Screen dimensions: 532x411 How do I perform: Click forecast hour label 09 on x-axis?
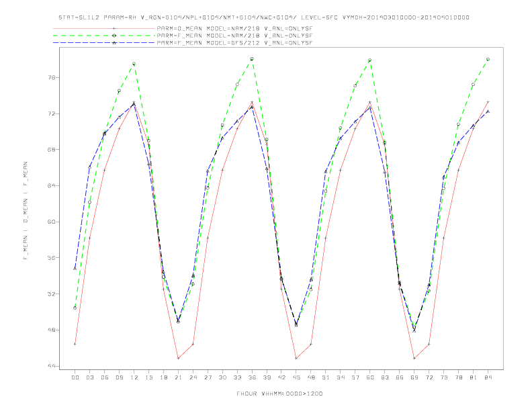pos(119,377)
